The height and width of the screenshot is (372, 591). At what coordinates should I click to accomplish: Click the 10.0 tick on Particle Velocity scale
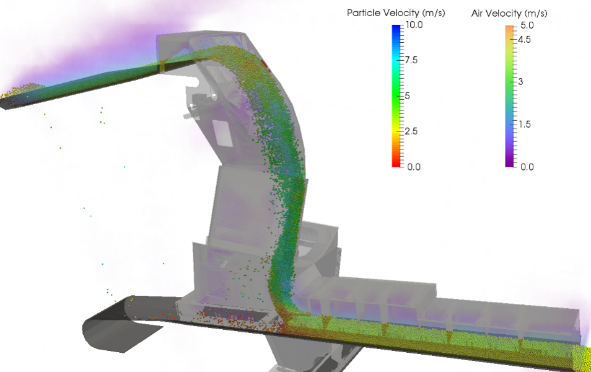[x=414, y=25]
